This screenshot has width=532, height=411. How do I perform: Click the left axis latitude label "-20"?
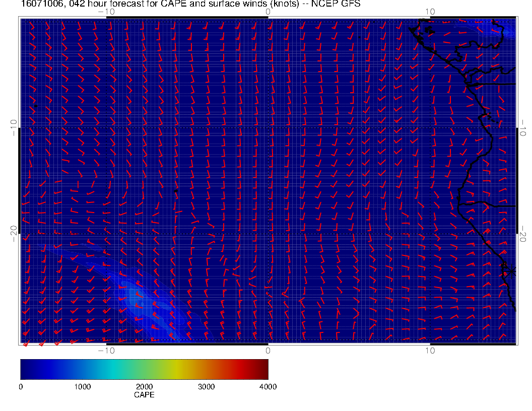point(14,234)
